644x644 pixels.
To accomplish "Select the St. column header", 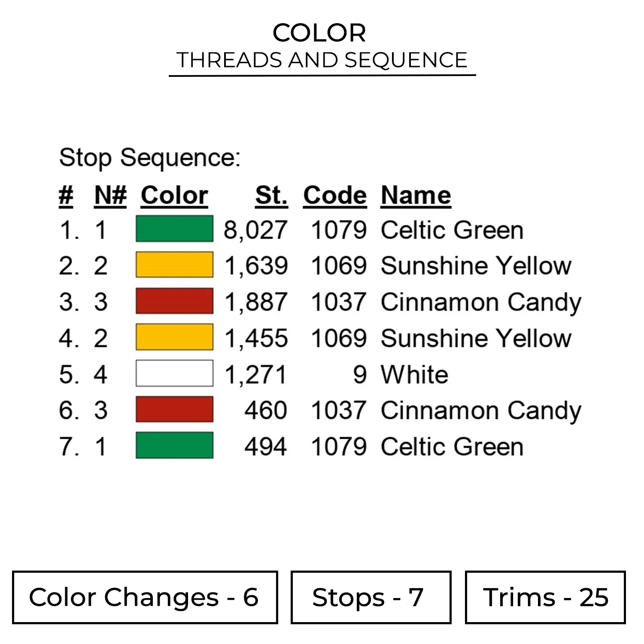I will tap(271, 196).
